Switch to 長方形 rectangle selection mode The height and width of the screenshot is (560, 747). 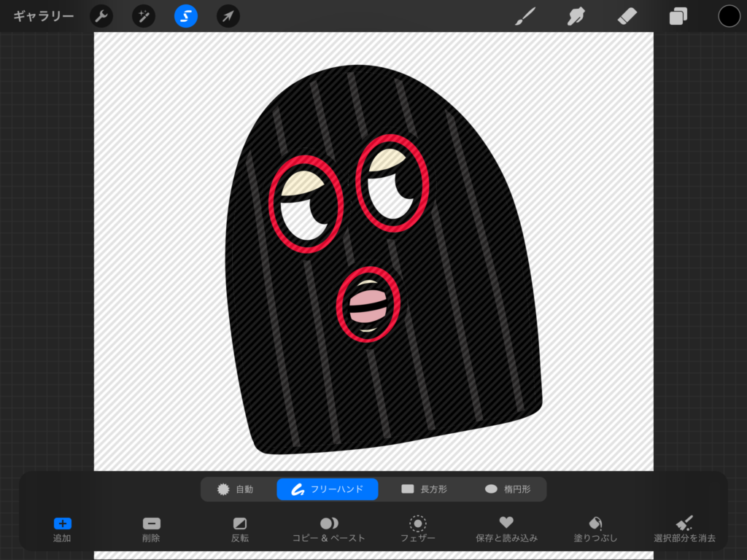424,489
